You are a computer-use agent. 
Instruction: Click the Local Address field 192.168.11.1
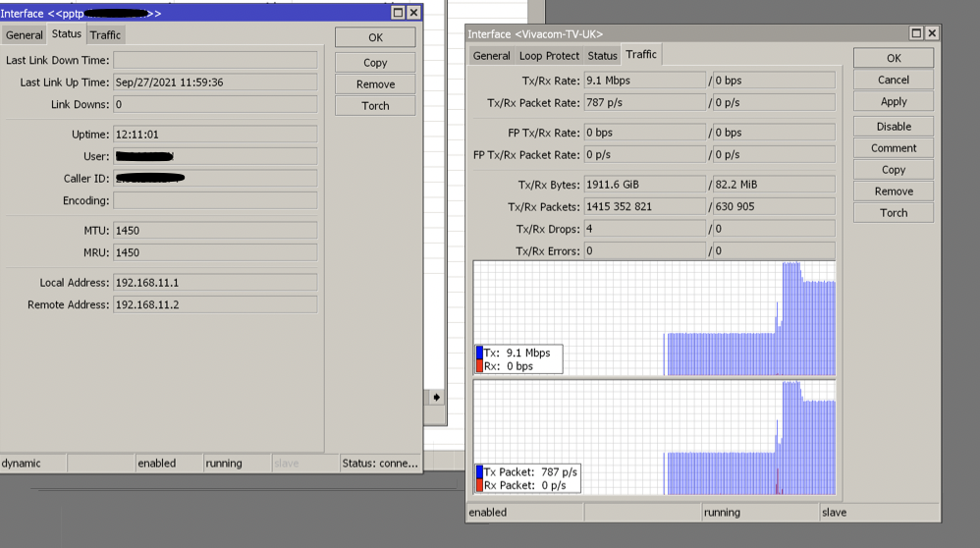pyautogui.click(x=214, y=283)
